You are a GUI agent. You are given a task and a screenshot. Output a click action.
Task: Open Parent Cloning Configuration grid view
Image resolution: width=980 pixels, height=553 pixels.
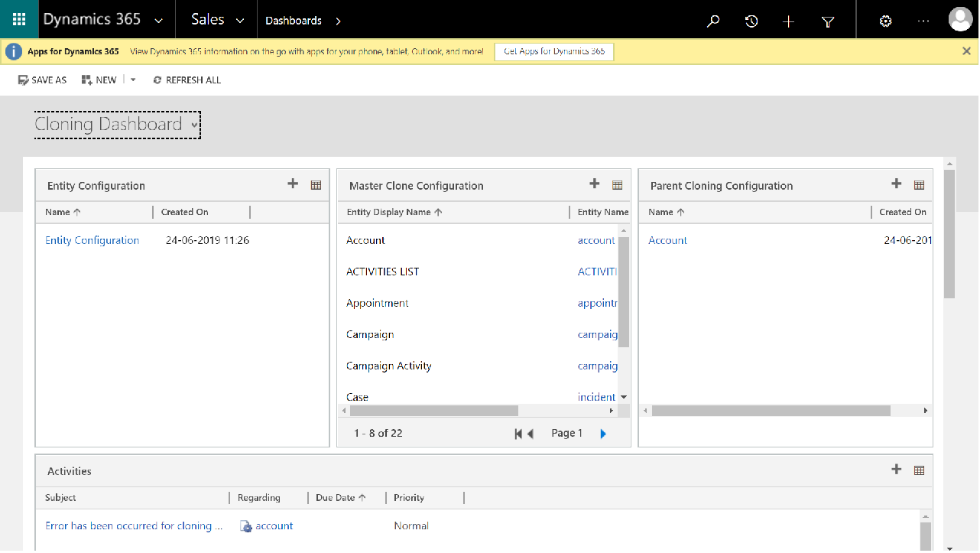(x=920, y=184)
